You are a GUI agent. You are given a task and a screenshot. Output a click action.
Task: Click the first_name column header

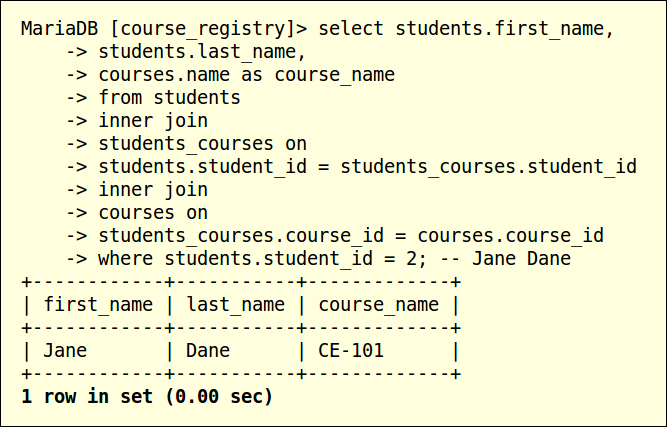coord(98,305)
